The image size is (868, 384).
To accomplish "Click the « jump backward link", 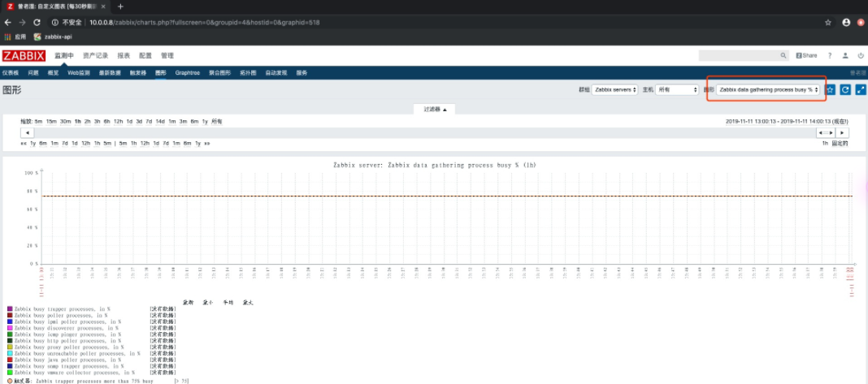I will 24,144.
